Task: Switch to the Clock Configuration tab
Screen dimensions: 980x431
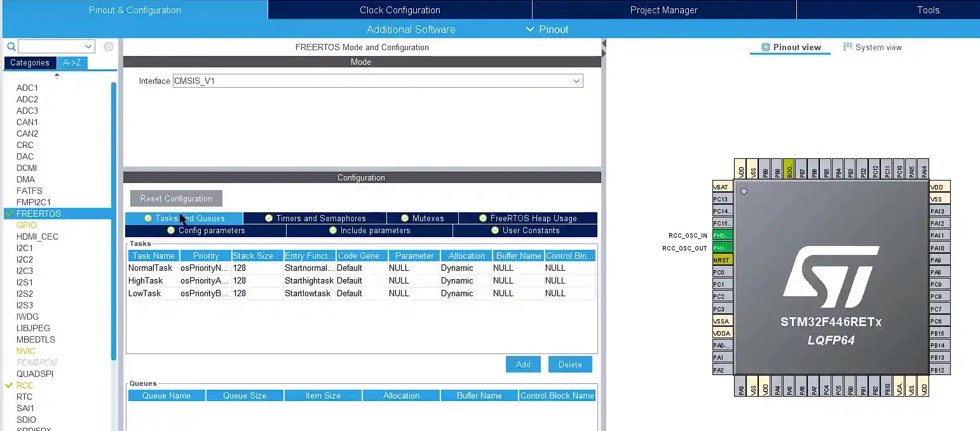Action: 400,10
